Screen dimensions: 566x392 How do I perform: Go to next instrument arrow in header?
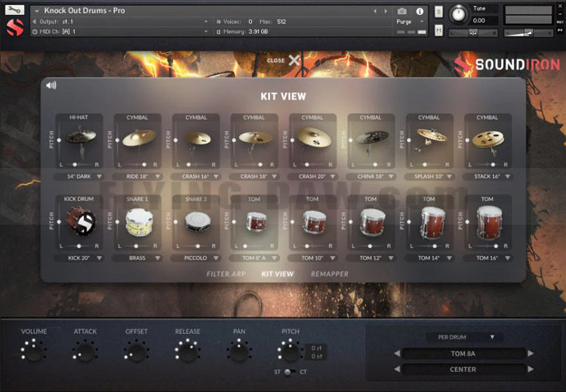pos(386,11)
